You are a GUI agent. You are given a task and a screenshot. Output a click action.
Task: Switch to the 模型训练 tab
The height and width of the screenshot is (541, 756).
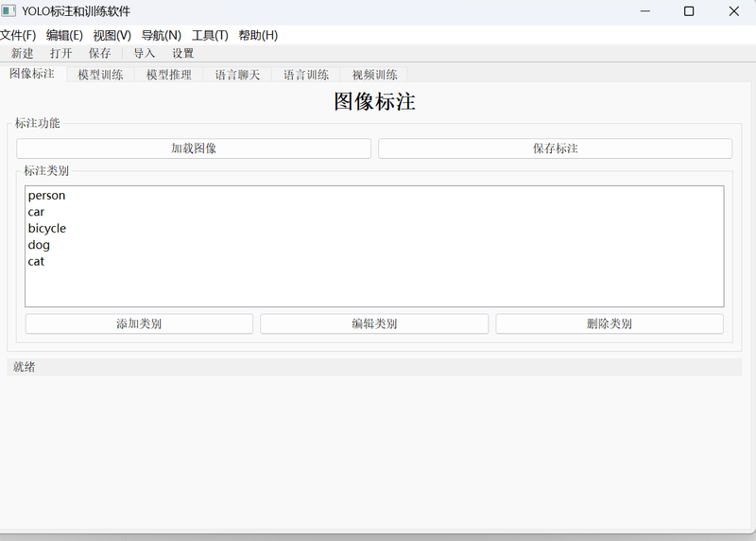100,75
